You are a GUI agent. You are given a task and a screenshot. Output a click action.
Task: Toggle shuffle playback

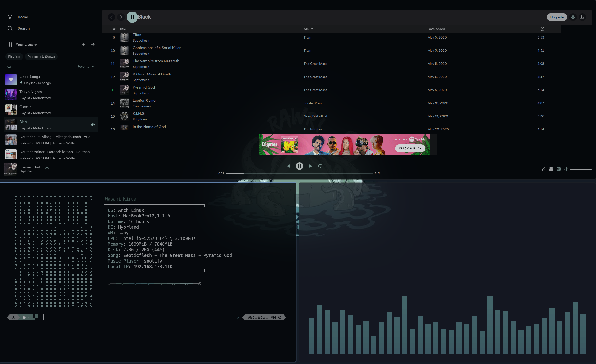pos(279,166)
